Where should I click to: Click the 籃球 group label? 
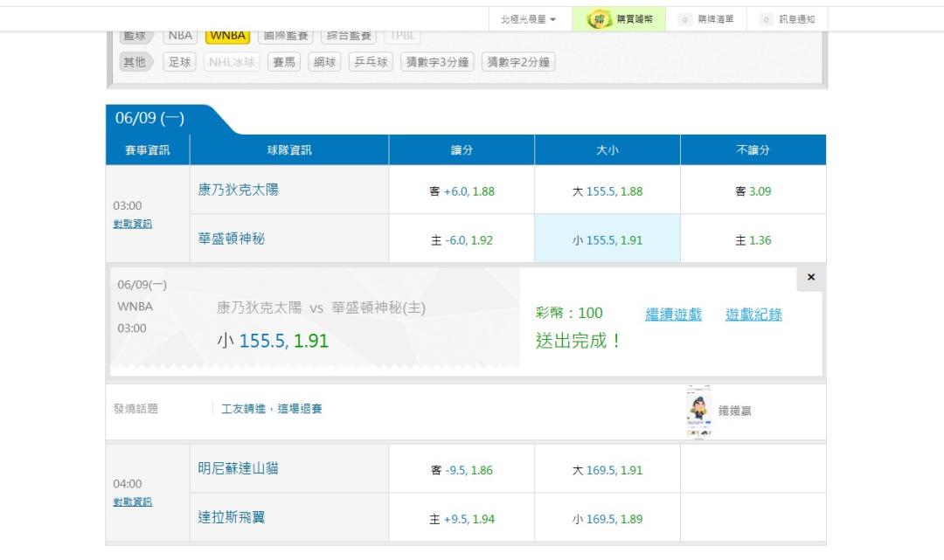coord(135,36)
